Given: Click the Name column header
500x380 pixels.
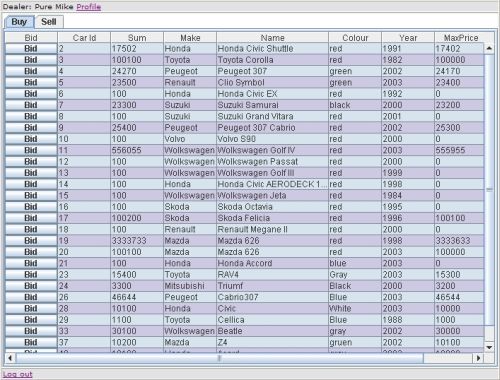Looking at the screenshot, I should tap(272, 38).
